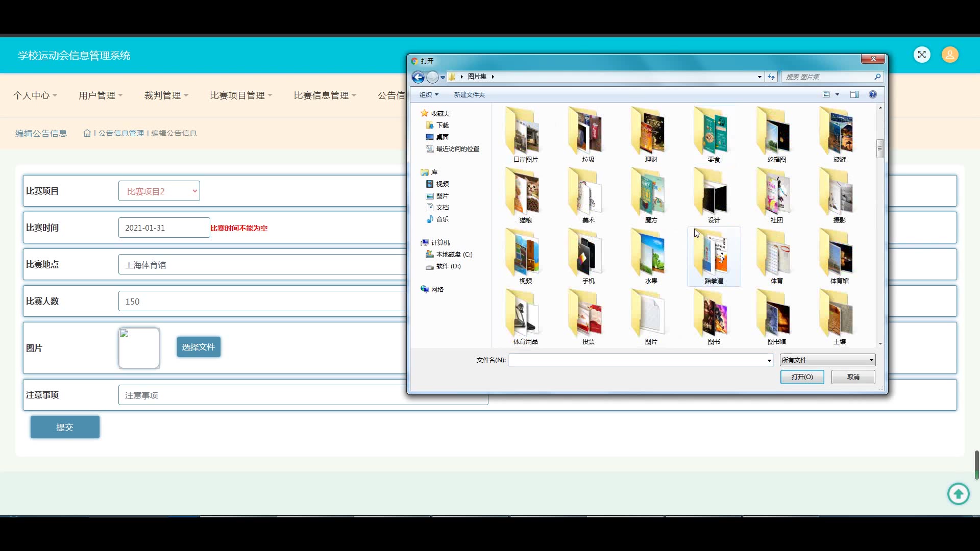The image size is (980, 551).
Task: Click the file dialog vertical scrollbar
Action: click(880, 149)
